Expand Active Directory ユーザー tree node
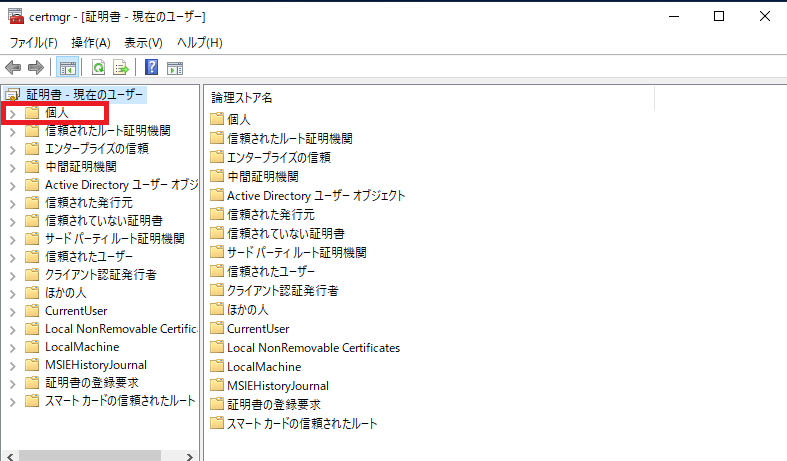The width and height of the screenshot is (787, 461). point(13,186)
